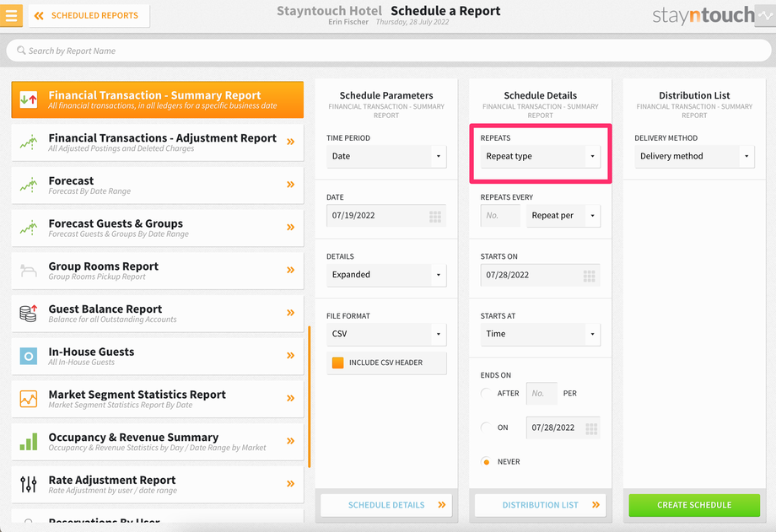Toggle the Include CSV Header checkbox

click(338, 363)
